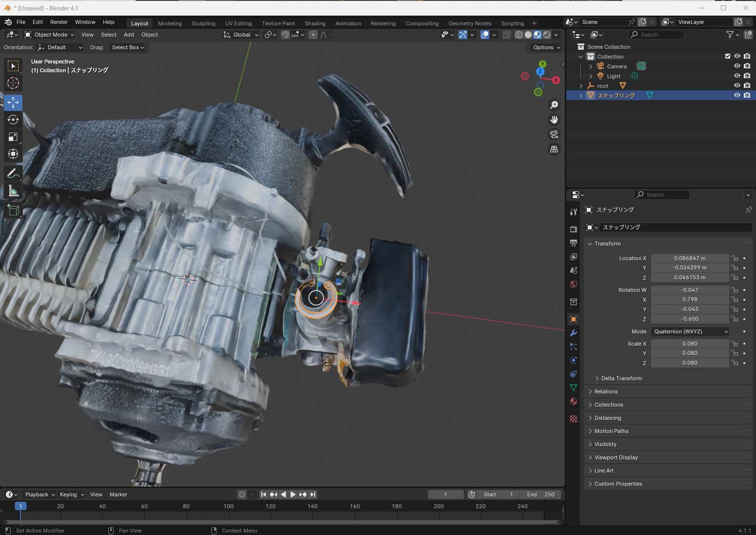Pick the Add Cube tool

coord(13,210)
